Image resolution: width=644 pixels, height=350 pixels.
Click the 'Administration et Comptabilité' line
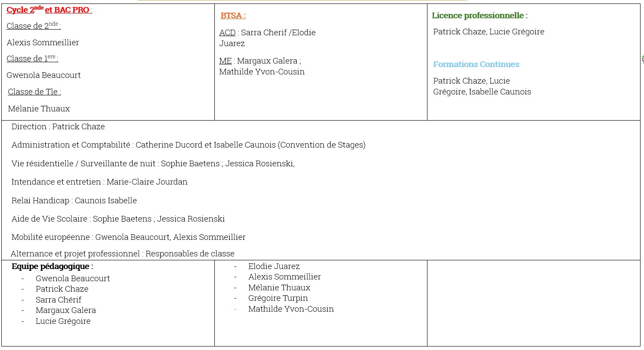pyautogui.click(x=188, y=145)
